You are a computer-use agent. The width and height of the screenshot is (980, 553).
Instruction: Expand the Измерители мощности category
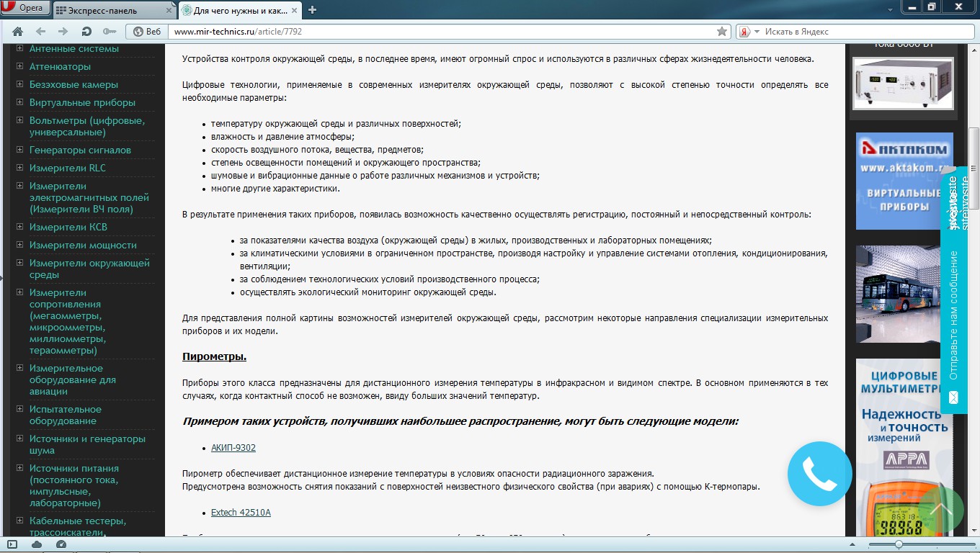click(x=19, y=245)
